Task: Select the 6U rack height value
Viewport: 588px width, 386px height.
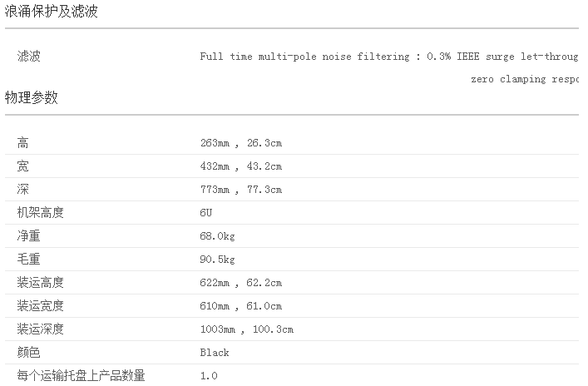Action: click(x=206, y=213)
